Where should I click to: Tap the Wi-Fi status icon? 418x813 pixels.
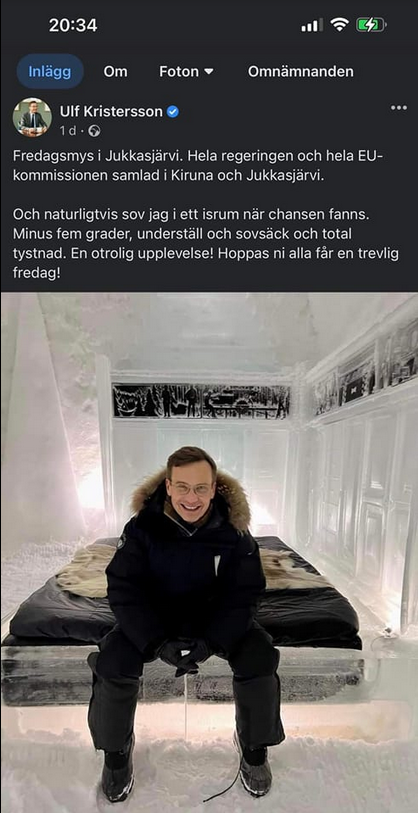[340, 24]
